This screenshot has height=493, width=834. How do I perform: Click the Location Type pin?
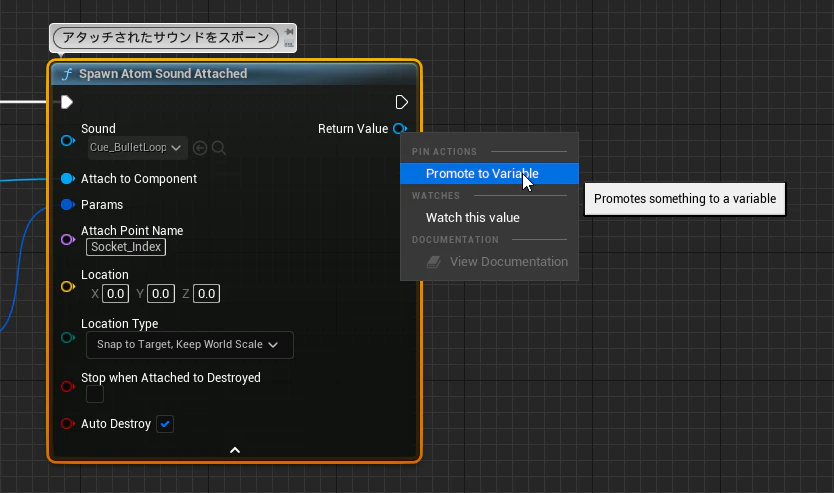68,338
